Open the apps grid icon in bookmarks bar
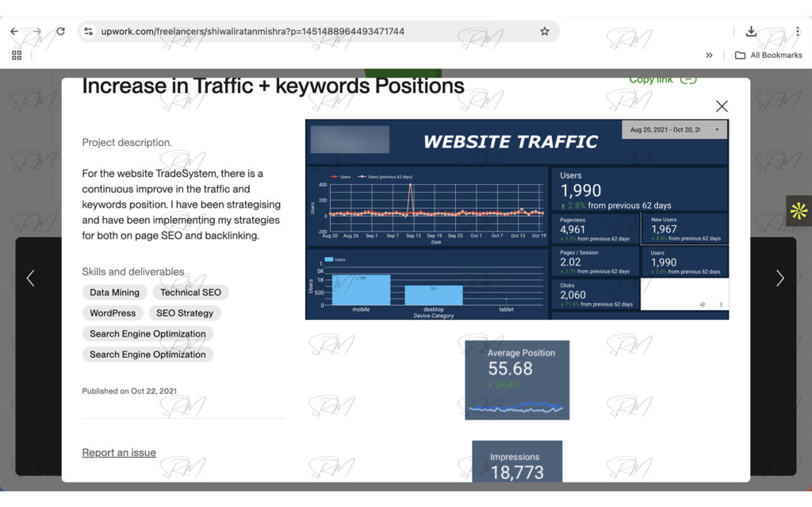 point(17,55)
